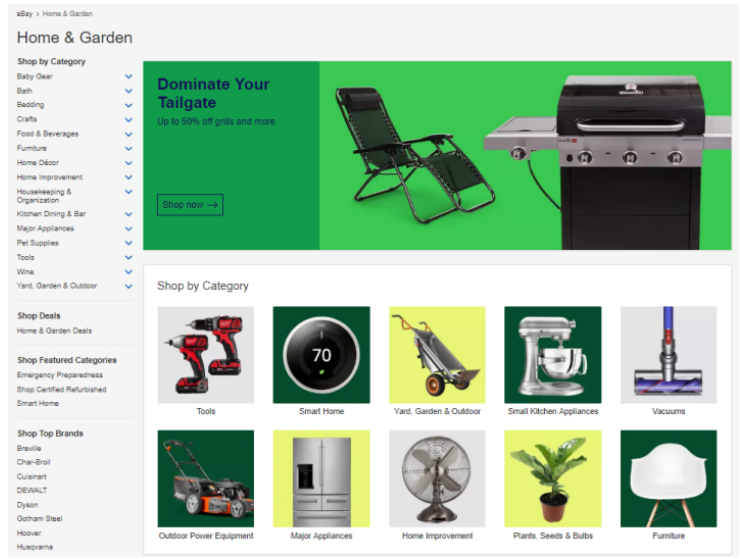The width and height of the screenshot is (740, 559).
Task: Click the grill image in banner
Action: (x=609, y=161)
